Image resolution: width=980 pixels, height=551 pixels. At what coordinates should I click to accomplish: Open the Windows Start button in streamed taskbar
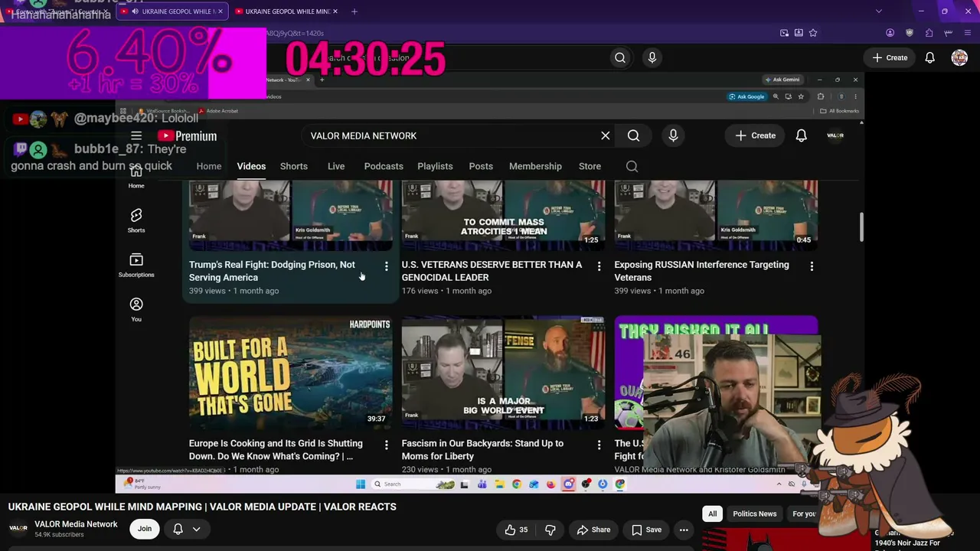pos(361,484)
